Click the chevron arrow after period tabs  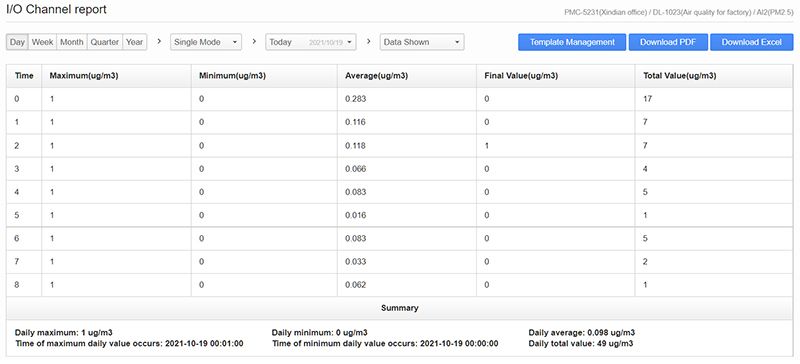point(159,41)
